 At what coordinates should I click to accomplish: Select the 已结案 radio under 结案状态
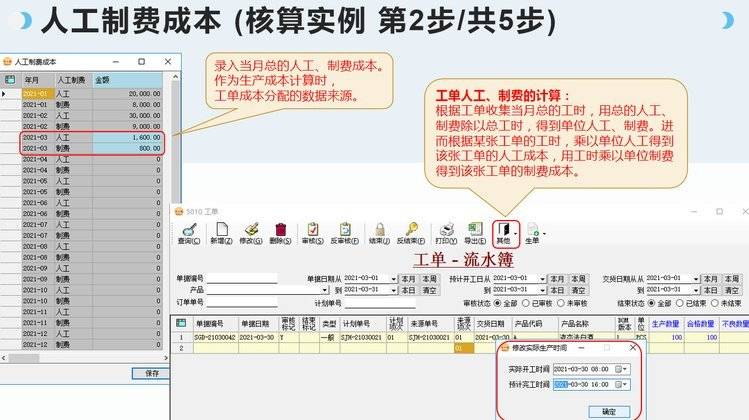click(x=680, y=302)
